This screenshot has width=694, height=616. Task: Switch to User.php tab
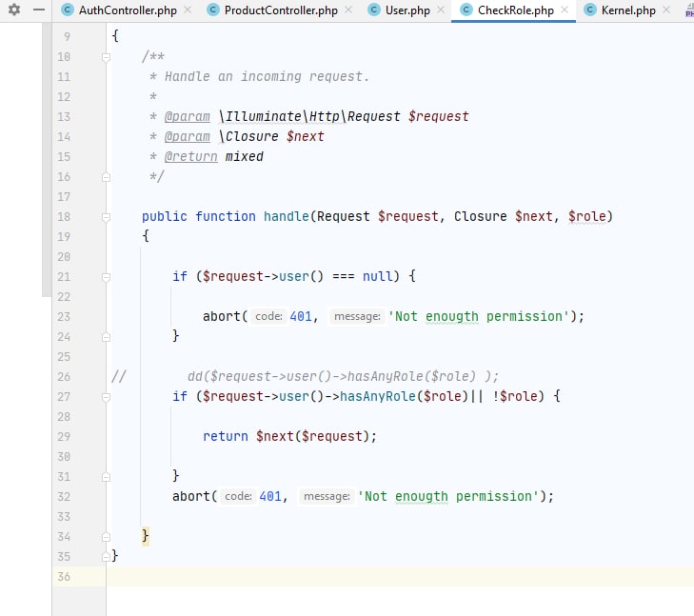click(x=407, y=10)
